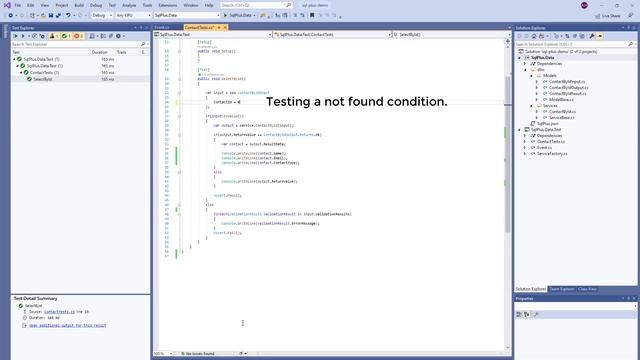Click the comment out lines icon in main toolbar
This screenshot has width=640, height=360.
[295, 15]
